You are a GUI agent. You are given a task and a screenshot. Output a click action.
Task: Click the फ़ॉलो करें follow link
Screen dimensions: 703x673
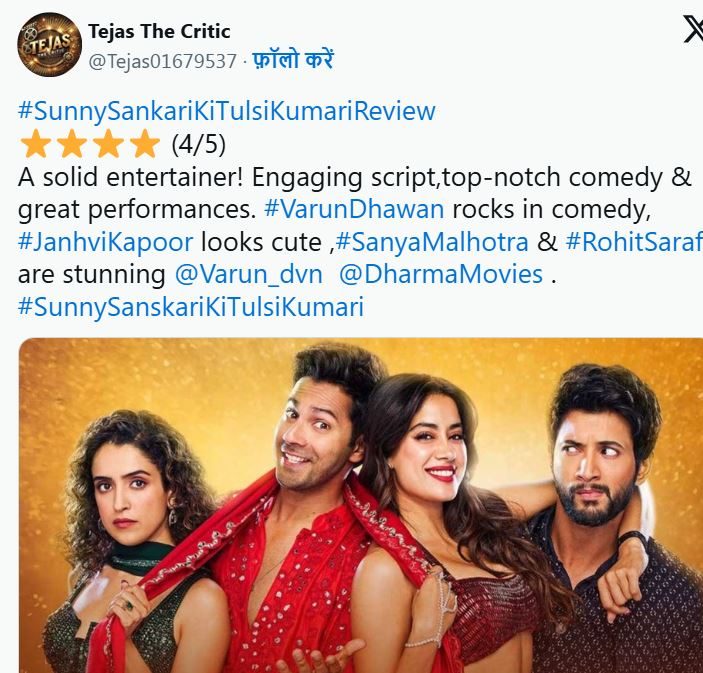[293, 61]
